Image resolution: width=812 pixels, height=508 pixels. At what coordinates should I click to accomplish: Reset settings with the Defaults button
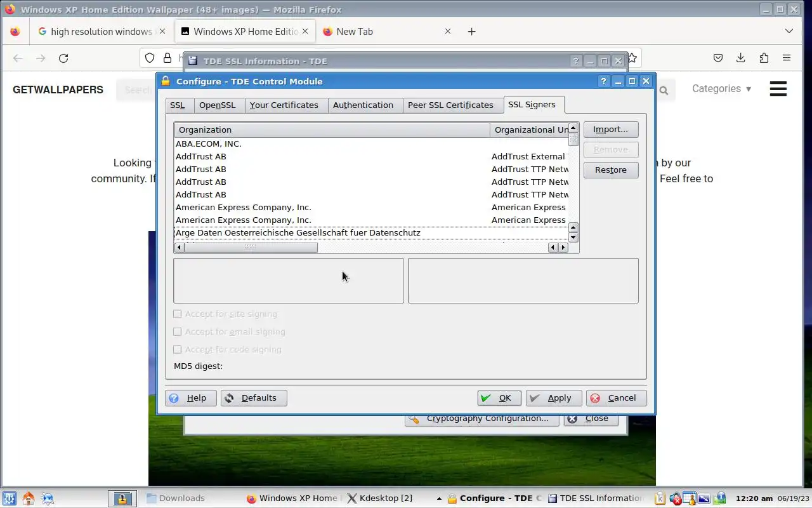254,398
